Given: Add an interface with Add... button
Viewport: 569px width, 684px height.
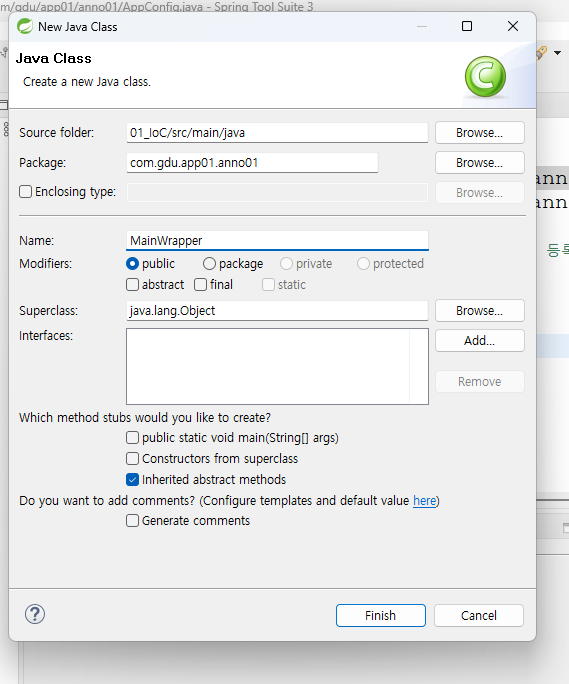Looking at the screenshot, I should (480, 340).
